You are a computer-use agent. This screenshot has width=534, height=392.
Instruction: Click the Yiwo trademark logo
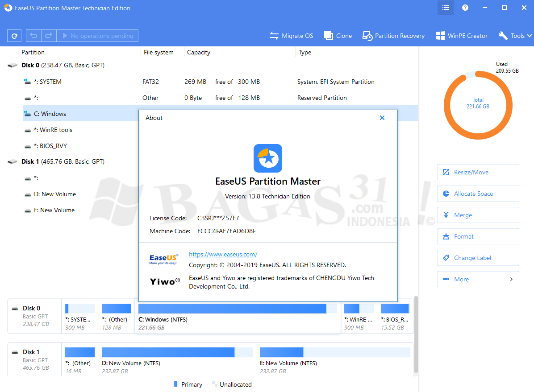[165, 281]
